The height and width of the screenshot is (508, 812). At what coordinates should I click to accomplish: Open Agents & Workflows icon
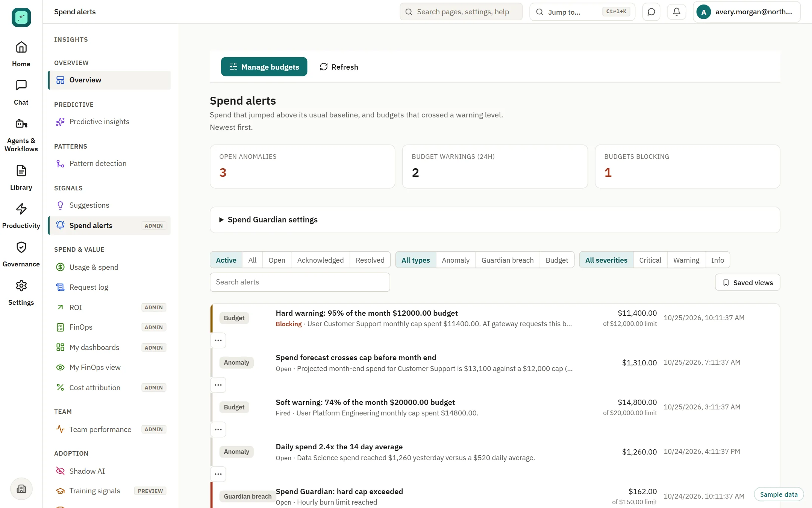point(21,124)
